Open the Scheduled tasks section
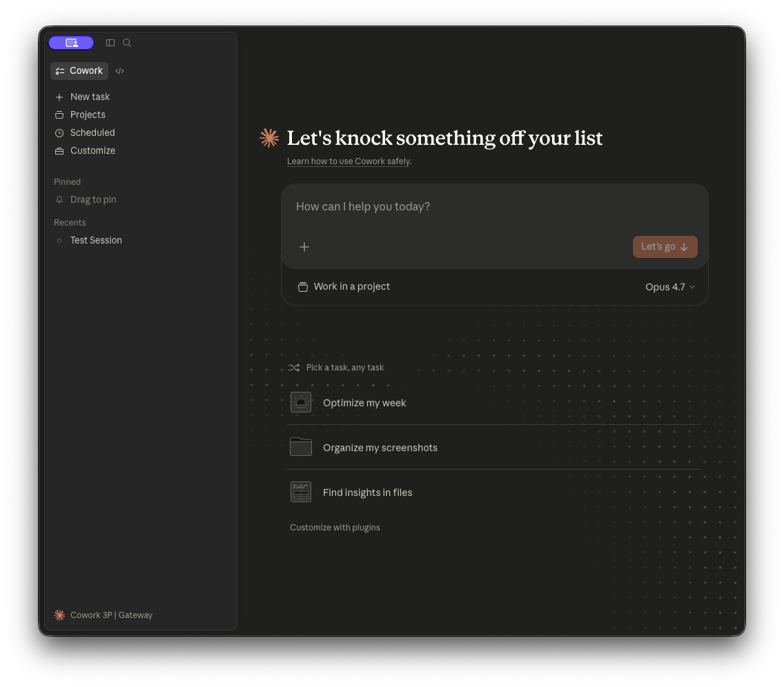784x687 pixels. [92, 133]
